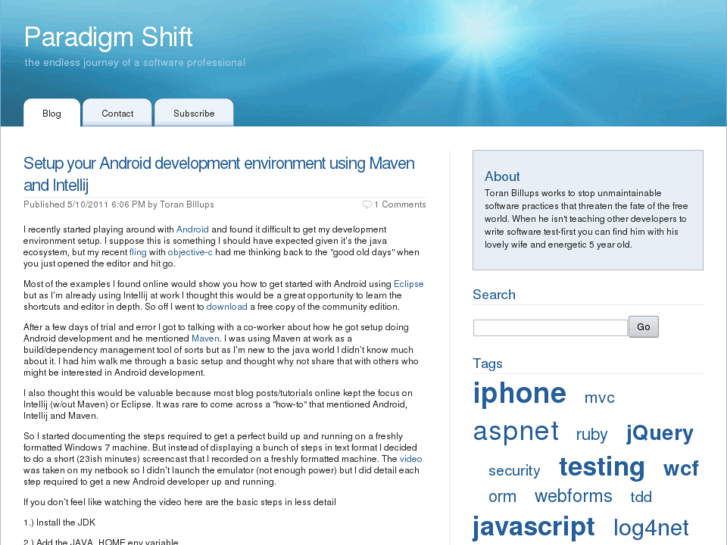Viewport: 727px width, 545px height.
Task: Select the ruby tag
Action: [x=591, y=435]
